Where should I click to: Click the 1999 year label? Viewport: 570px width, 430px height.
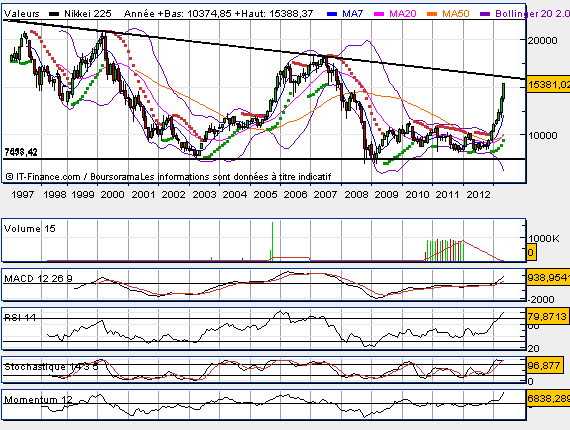83,194
